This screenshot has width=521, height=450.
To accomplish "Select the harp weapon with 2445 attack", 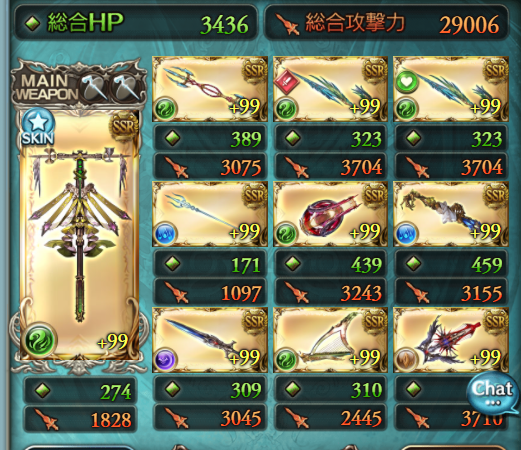I will pyautogui.click(x=330, y=340).
